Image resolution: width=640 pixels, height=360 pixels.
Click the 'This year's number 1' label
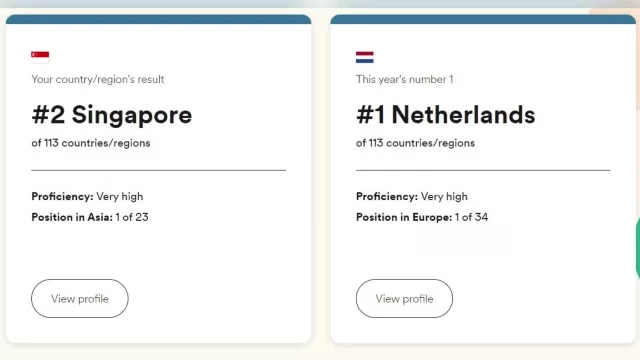tap(404, 79)
